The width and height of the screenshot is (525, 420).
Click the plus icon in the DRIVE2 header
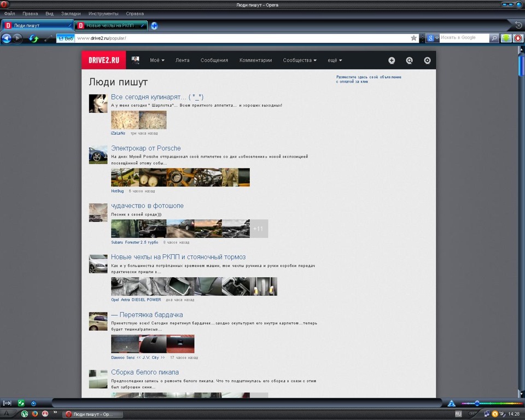(392, 60)
